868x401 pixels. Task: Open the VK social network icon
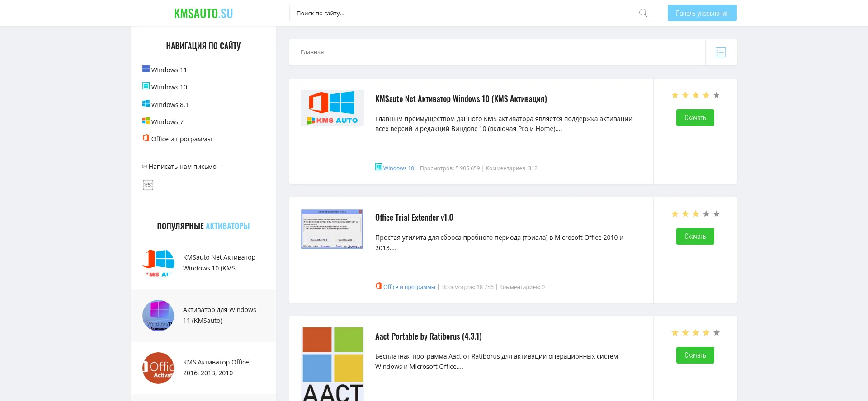tap(148, 185)
